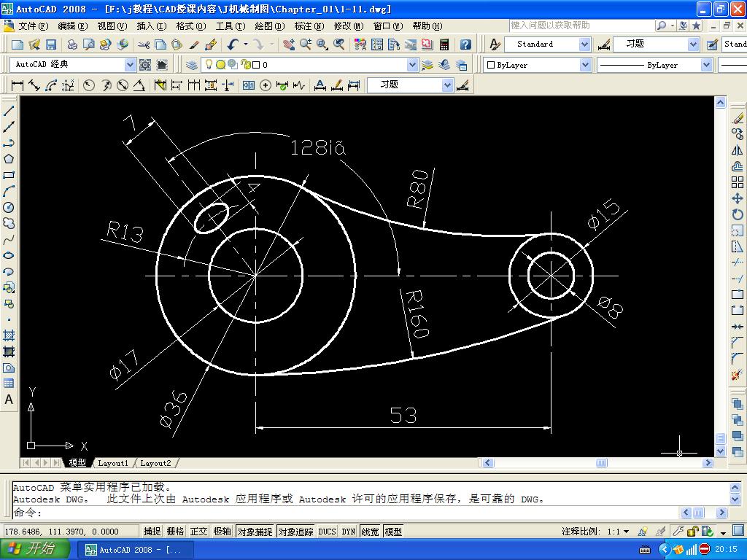
Task: Expand the Undo history dropdown arrow
Action: [246, 44]
